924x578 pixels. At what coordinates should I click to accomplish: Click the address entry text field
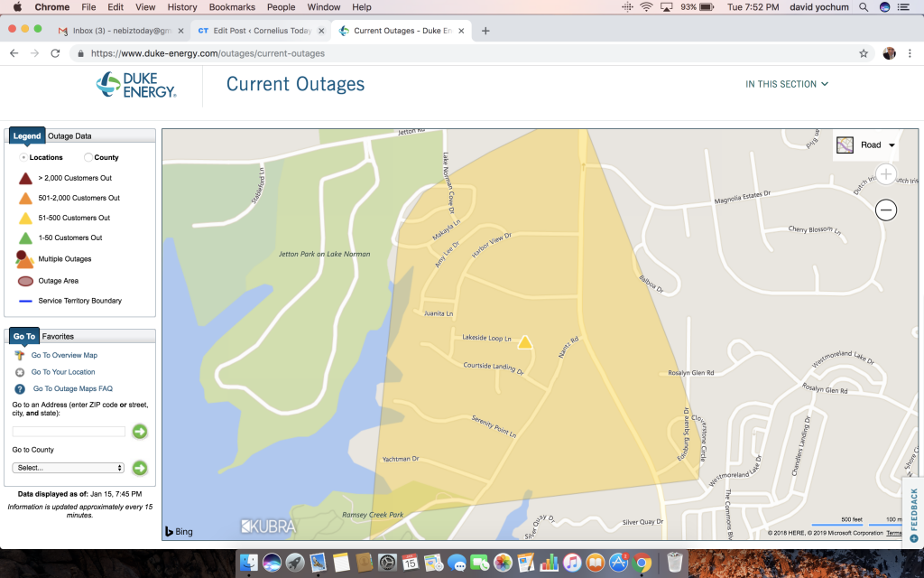(x=69, y=432)
